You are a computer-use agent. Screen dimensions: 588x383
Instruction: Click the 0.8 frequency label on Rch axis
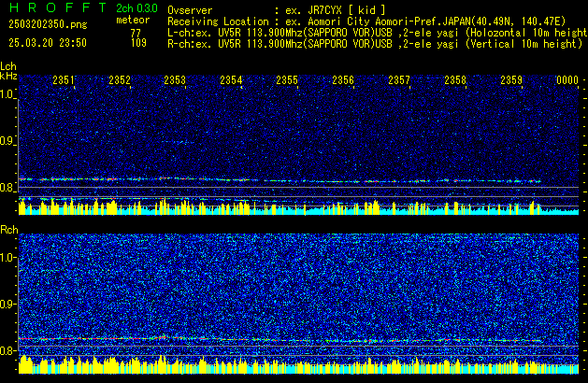[7, 350]
